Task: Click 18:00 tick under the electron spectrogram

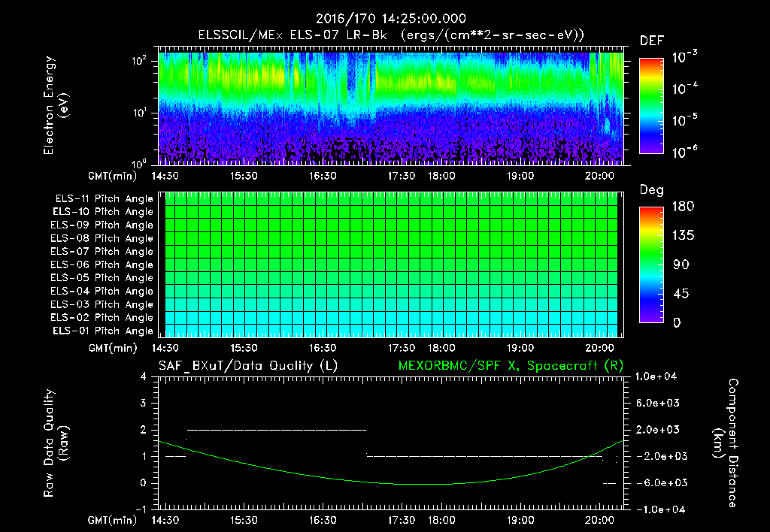Action: point(441,176)
